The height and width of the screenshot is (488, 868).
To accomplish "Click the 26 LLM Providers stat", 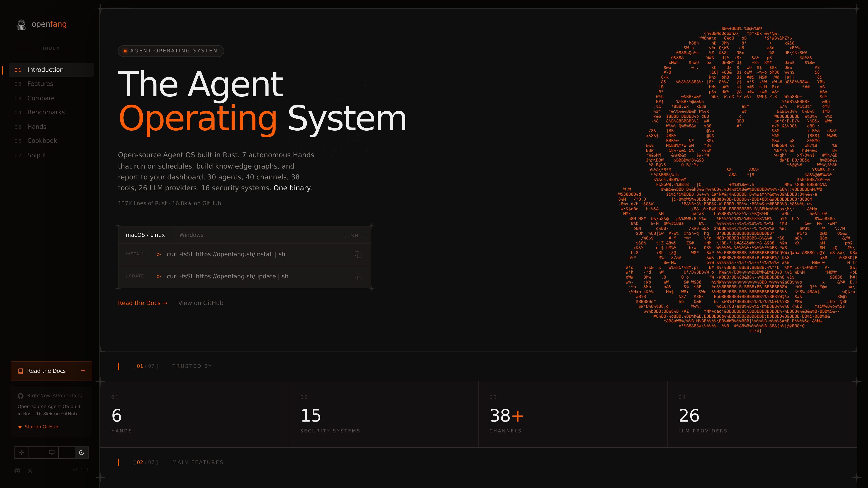I will point(762,415).
